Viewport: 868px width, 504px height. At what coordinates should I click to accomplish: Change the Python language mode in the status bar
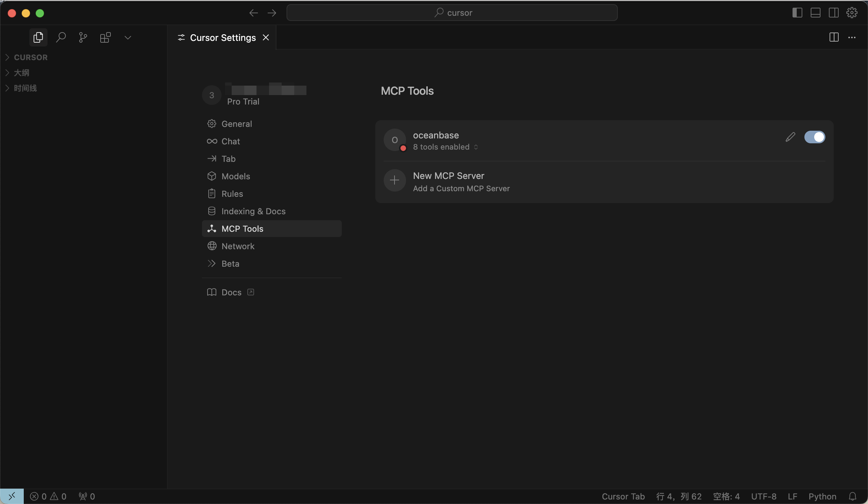coord(822,496)
